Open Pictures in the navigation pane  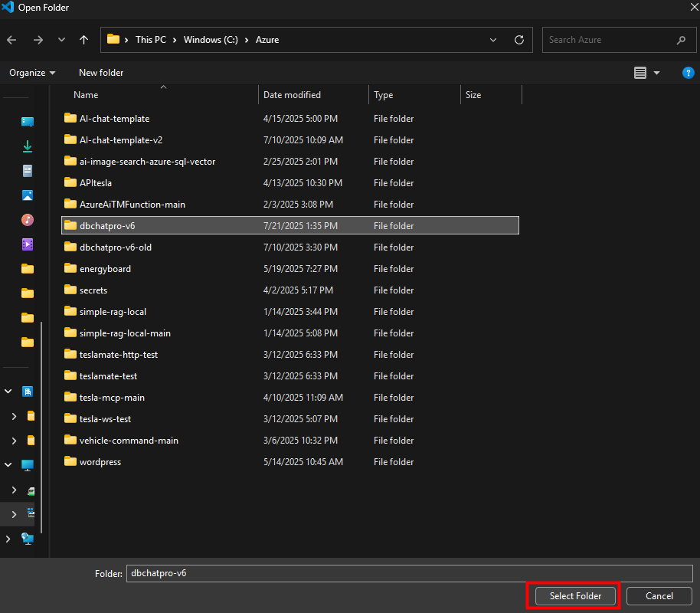point(28,195)
